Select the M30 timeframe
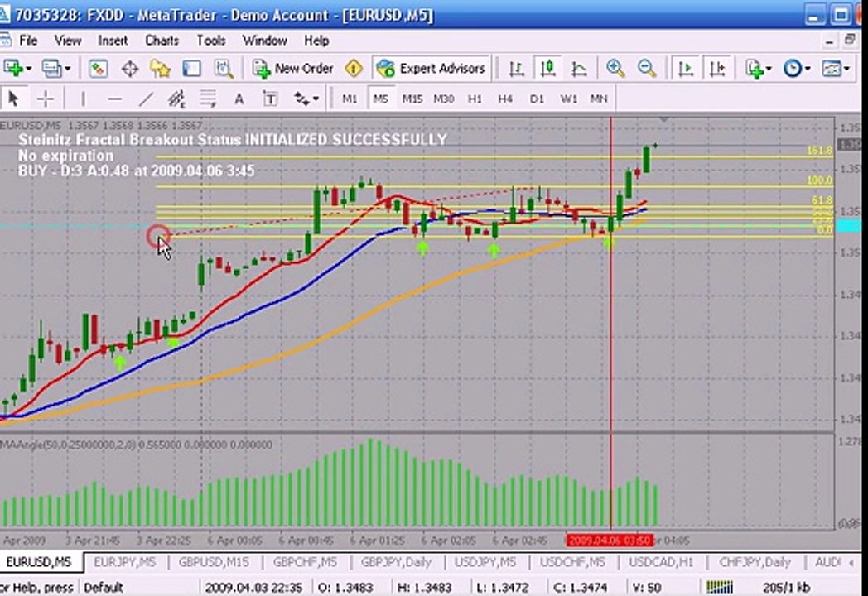Viewport: 868px width, 596px height. (443, 99)
